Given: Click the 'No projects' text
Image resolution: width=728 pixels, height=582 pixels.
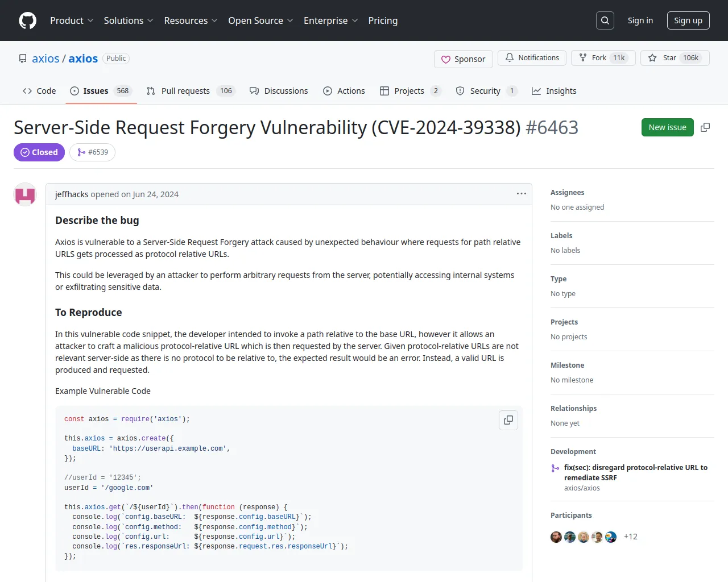Looking at the screenshot, I should point(569,337).
